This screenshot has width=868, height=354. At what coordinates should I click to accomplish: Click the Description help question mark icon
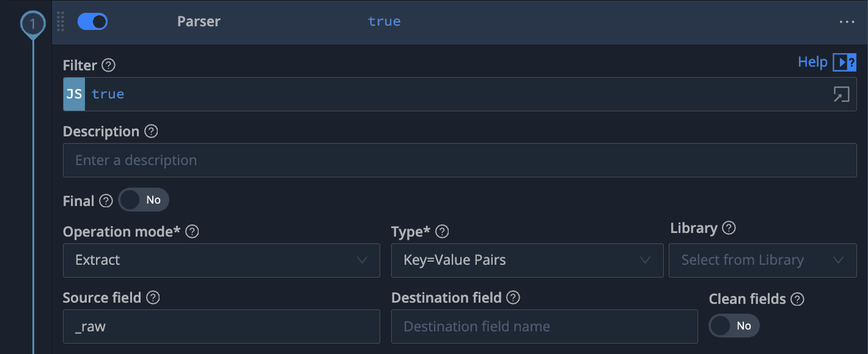coord(151,131)
